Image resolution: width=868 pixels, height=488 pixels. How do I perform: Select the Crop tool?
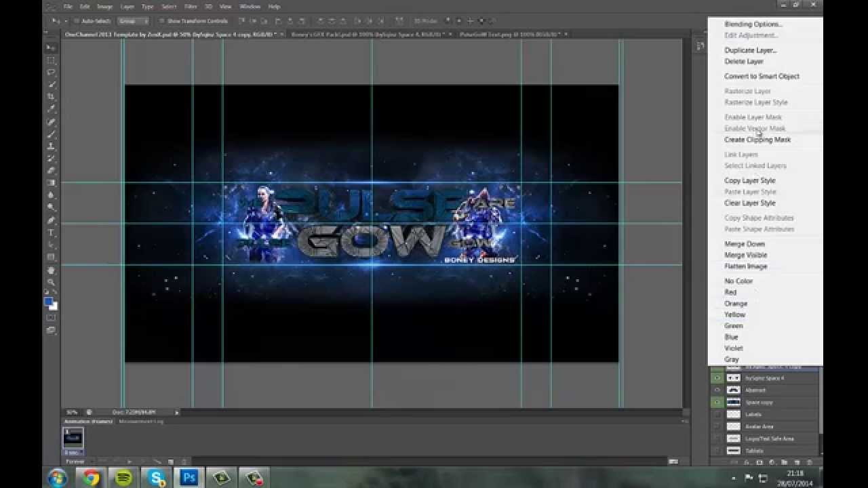click(x=51, y=97)
